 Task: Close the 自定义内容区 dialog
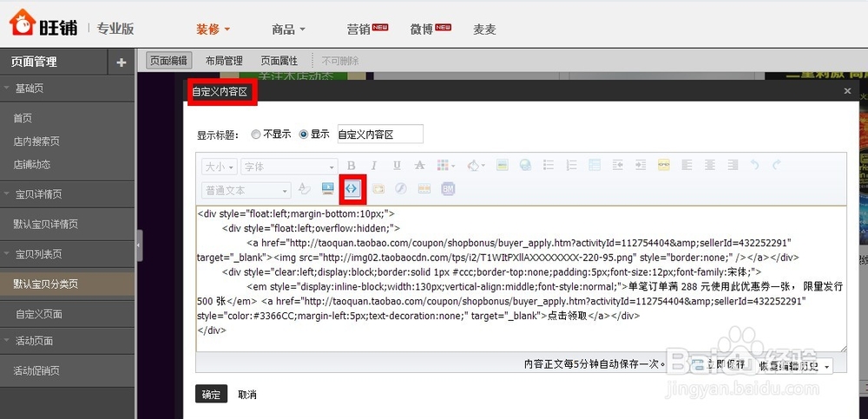(847, 91)
